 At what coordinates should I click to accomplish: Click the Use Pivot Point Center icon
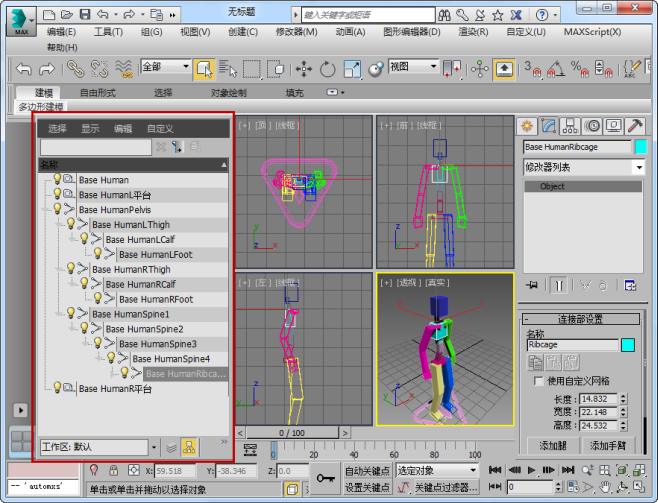(x=452, y=69)
